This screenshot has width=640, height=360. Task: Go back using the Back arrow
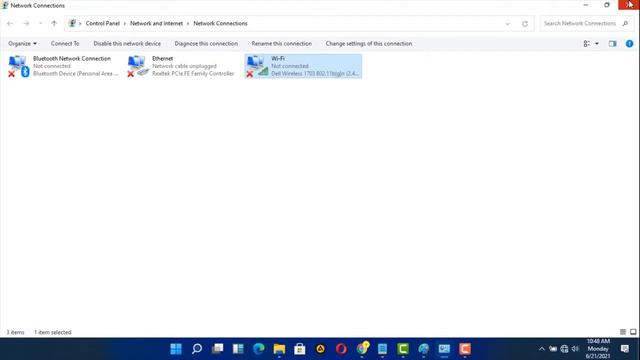(x=10, y=24)
